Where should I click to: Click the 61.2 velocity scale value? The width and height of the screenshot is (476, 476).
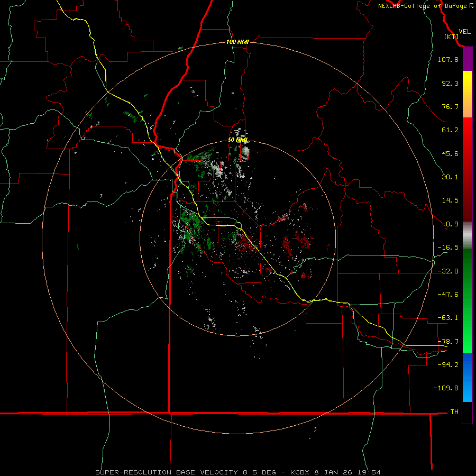point(450,130)
